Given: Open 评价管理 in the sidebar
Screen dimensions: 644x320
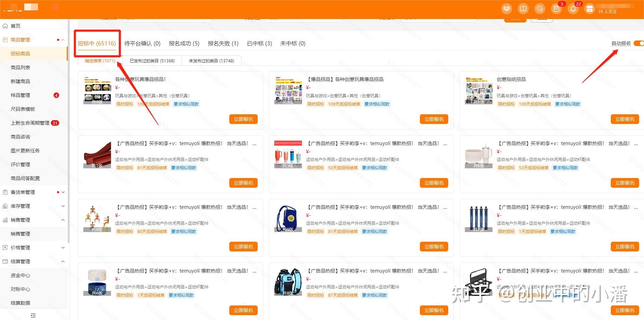Looking at the screenshot, I should (x=20, y=165).
